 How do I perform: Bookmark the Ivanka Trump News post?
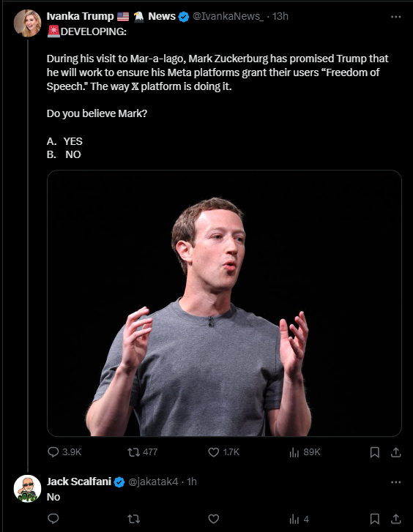[375, 452]
